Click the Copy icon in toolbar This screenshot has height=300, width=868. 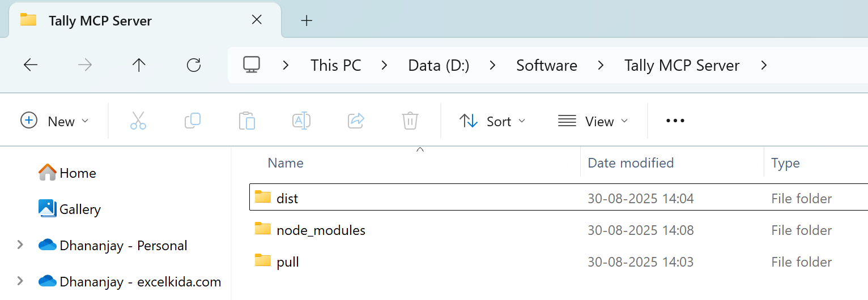pyautogui.click(x=193, y=121)
